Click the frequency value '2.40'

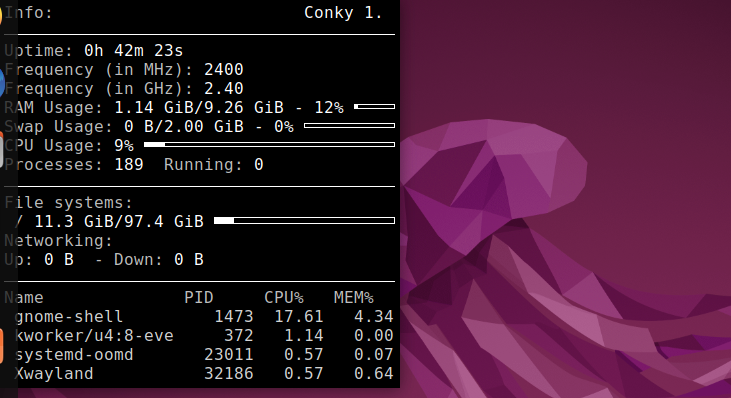(223, 89)
